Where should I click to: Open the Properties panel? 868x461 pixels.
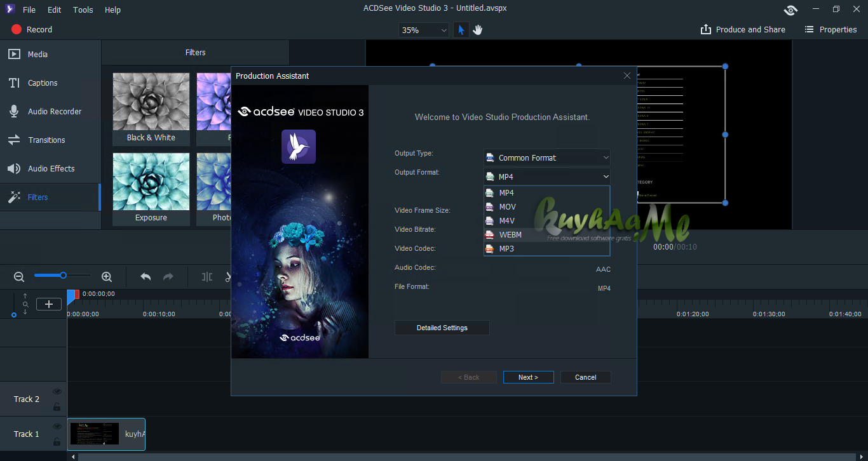tap(831, 29)
